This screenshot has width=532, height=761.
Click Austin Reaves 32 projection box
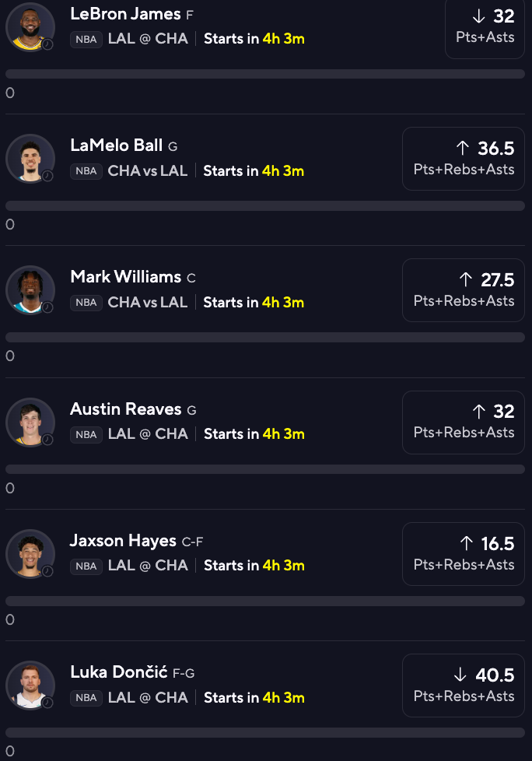click(464, 422)
